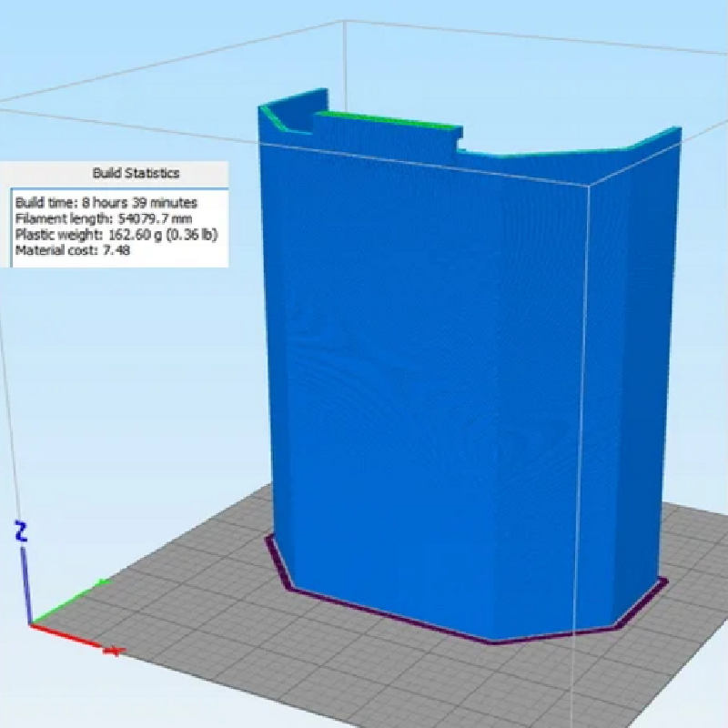Select the 'Build time: 8 hours 39 minutes' line
Screen dimensions: 728x728
click(x=106, y=203)
